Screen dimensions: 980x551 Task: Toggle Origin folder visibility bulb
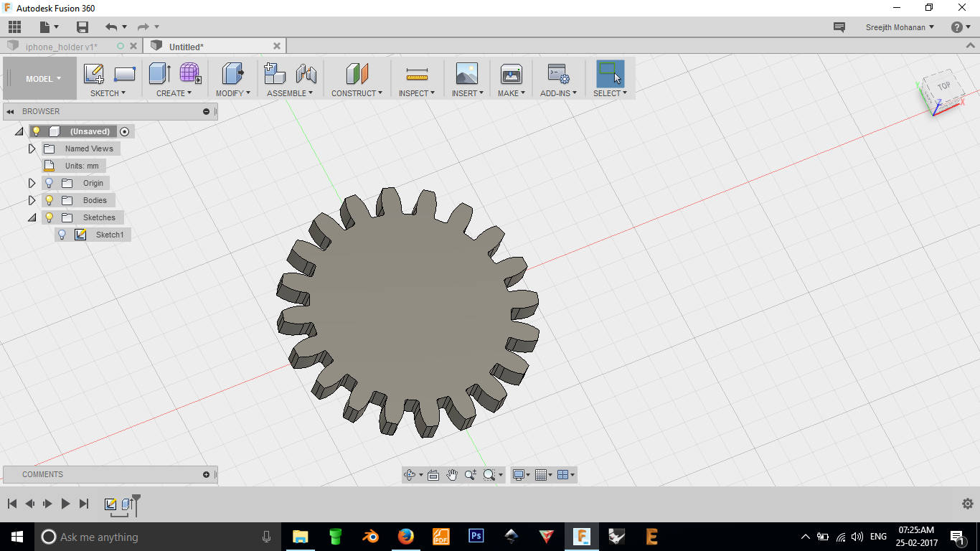coord(49,183)
